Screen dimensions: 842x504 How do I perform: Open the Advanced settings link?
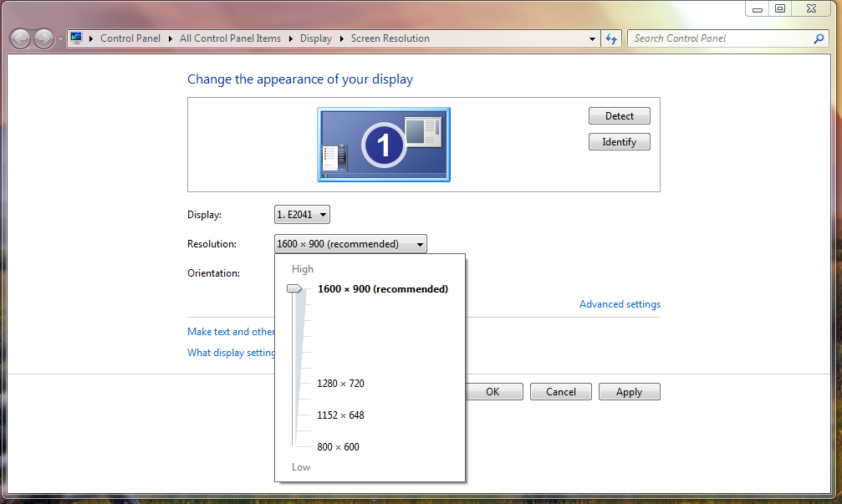pos(620,304)
